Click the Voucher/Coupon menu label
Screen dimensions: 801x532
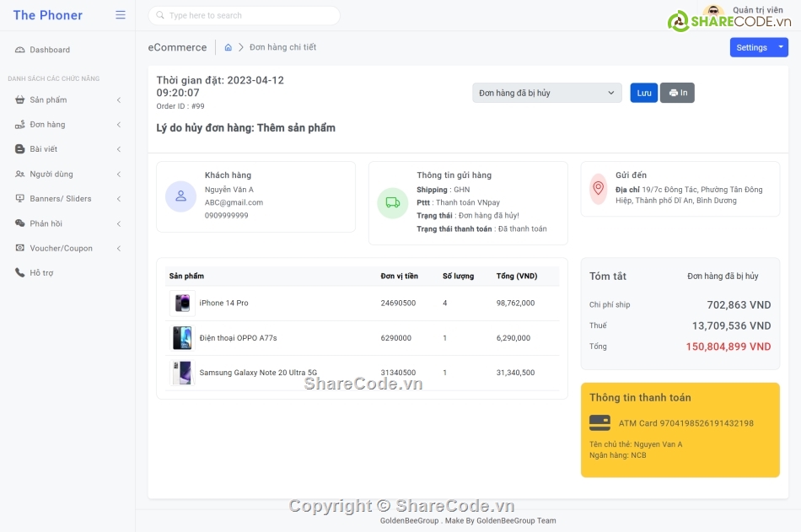(x=62, y=249)
